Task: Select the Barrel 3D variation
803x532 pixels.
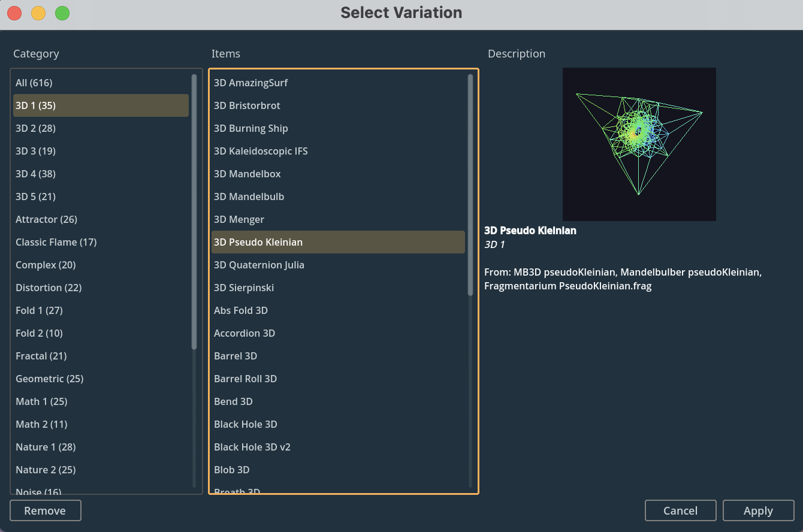Action: (338, 356)
